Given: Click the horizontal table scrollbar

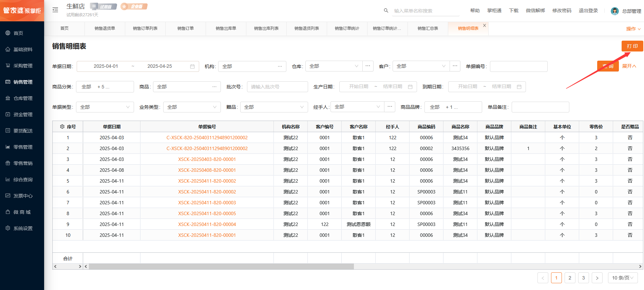Looking at the screenshot, I should (221, 267).
